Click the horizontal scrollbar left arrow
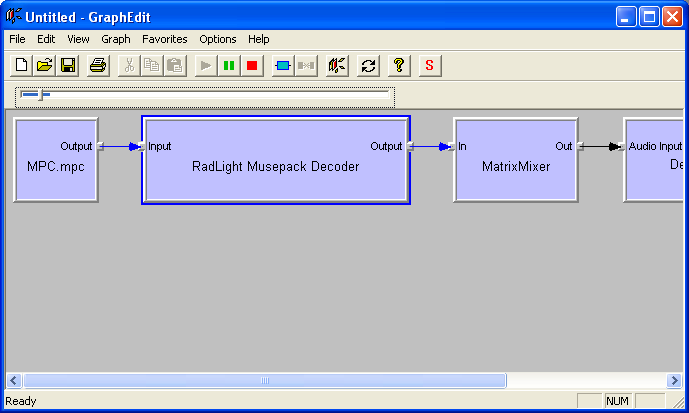The image size is (689, 413). click(x=14, y=380)
